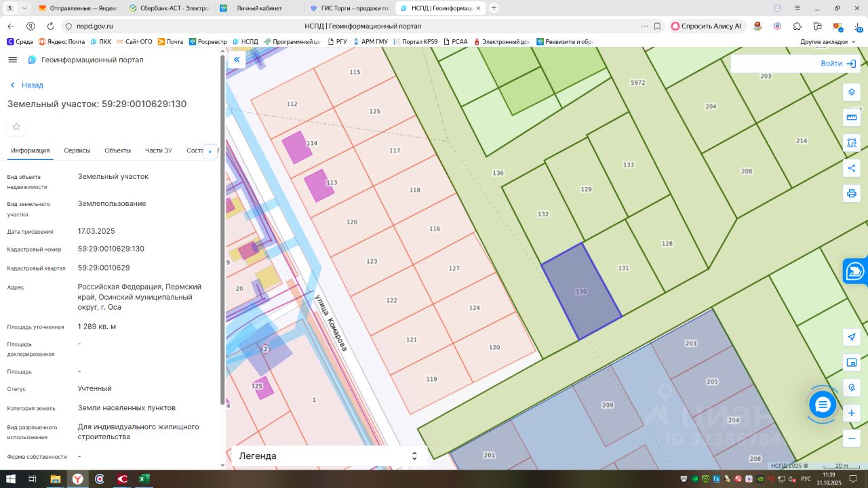Reload the current page
The width and height of the screenshot is (868, 488).
[50, 26]
